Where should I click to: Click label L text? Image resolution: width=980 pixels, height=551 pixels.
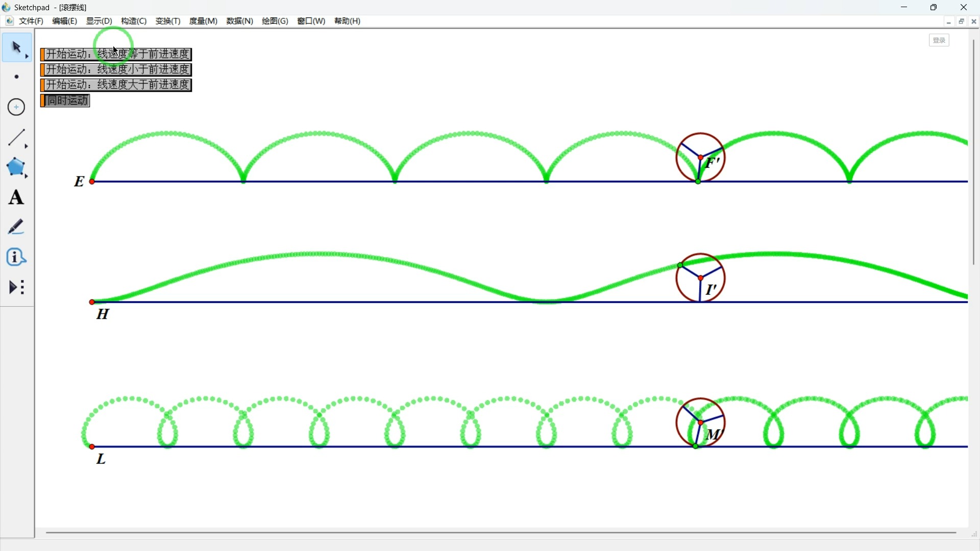coord(101,459)
